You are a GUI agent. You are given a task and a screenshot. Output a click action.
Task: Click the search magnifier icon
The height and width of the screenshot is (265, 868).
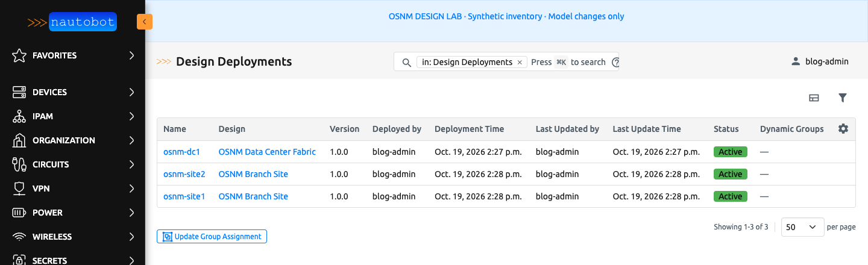(406, 62)
